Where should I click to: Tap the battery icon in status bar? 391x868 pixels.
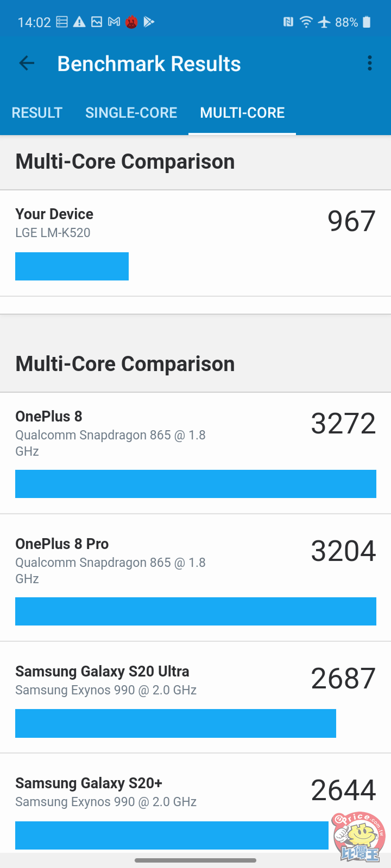pos(367,22)
